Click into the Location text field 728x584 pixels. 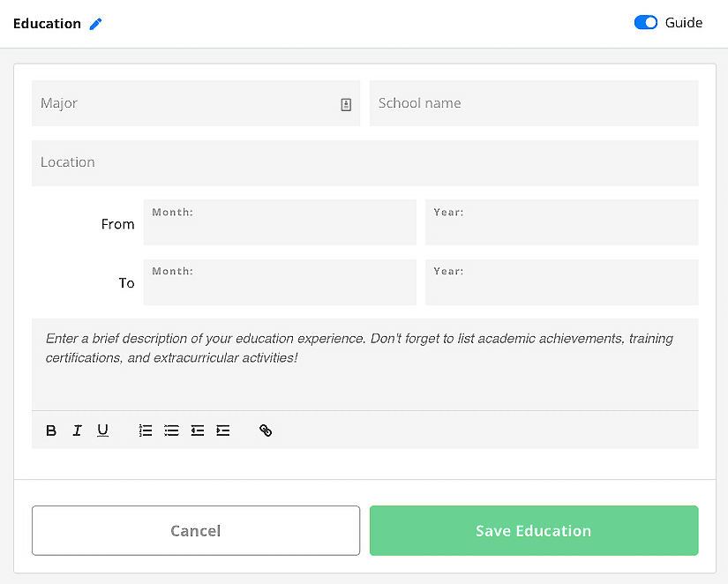pos(364,162)
